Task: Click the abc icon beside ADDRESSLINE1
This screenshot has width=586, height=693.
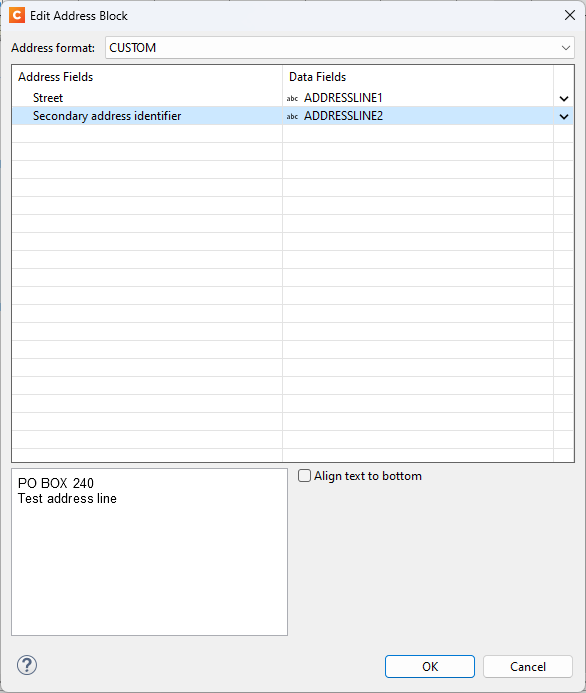Action: pyautogui.click(x=292, y=98)
